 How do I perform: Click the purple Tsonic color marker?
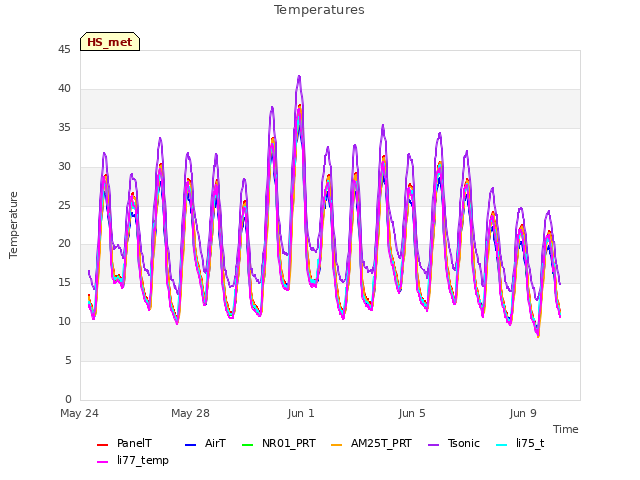433,444
